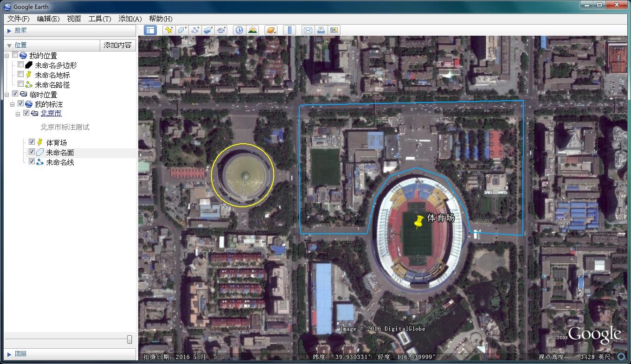This screenshot has height=364, width=631.
Task: Toggle the sidebar panel icon
Action: 150,30
